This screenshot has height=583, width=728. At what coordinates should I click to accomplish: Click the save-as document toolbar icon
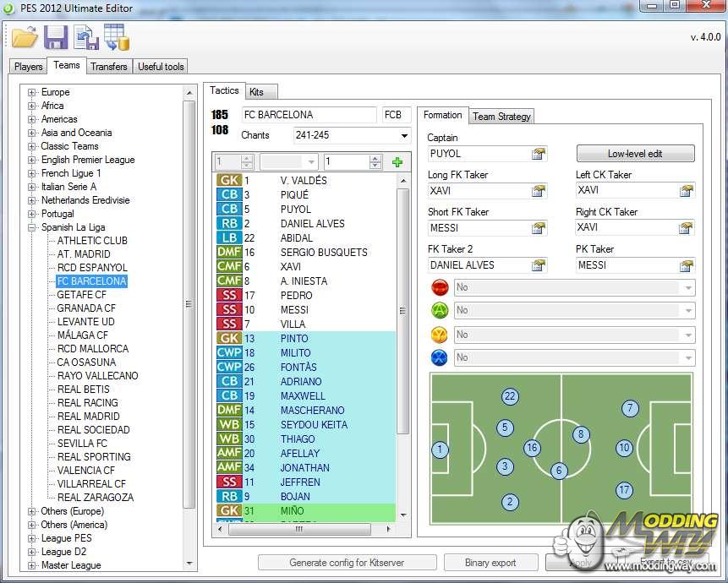[85, 37]
